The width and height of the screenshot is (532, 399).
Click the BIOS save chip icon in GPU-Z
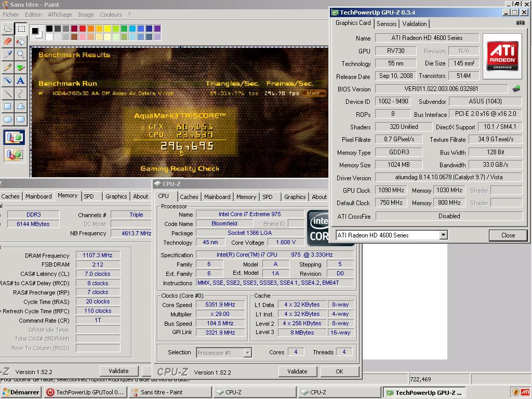(516, 89)
